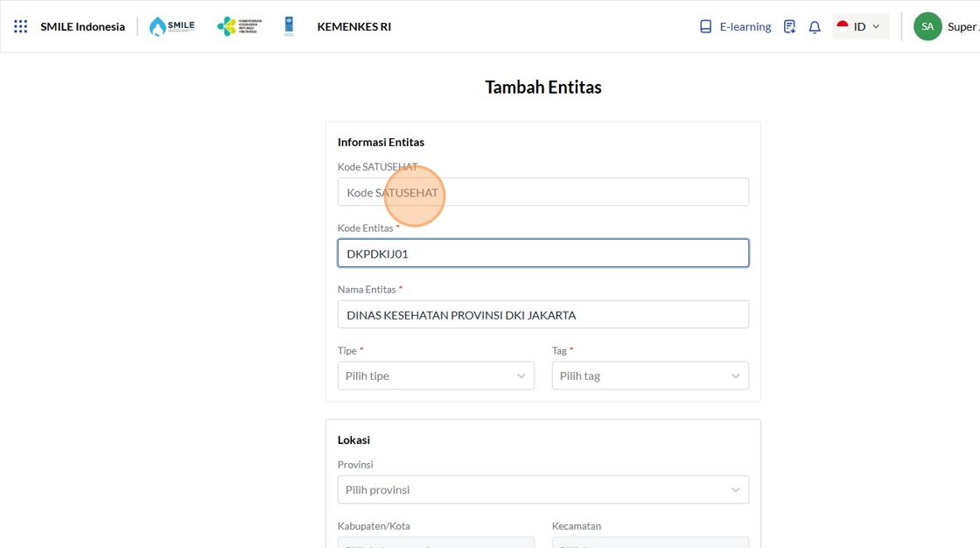The width and height of the screenshot is (980, 548).
Task: Open the app grid menu icon
Action: (21, 26)
